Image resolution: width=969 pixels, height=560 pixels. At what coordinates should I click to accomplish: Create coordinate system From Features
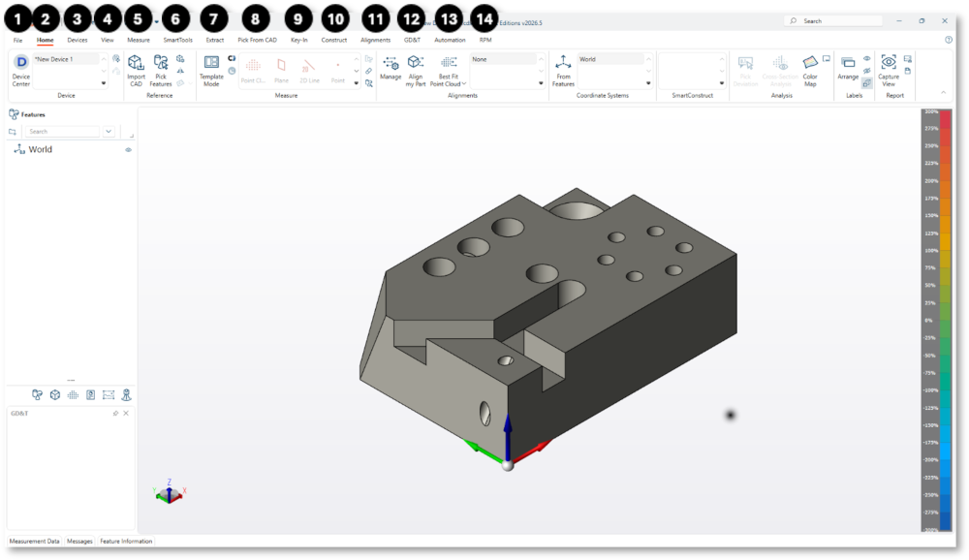click(x=563, y=71)
